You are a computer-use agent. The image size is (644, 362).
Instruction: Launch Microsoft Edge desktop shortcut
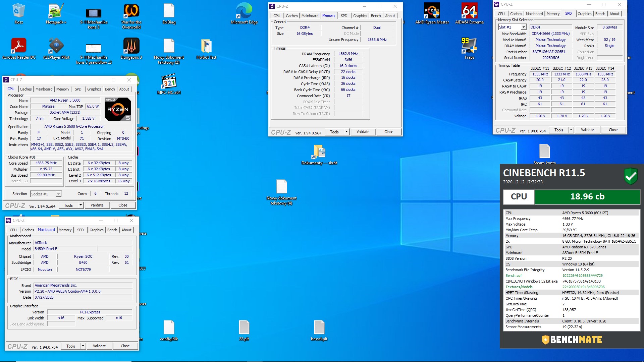[244, 14]
